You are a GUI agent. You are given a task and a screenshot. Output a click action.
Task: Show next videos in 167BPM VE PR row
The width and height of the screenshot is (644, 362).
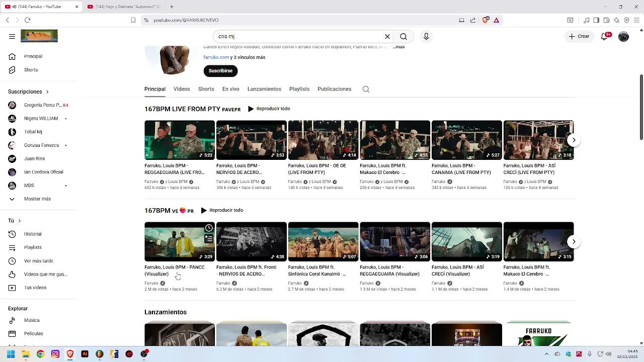[x=574, y=242]
